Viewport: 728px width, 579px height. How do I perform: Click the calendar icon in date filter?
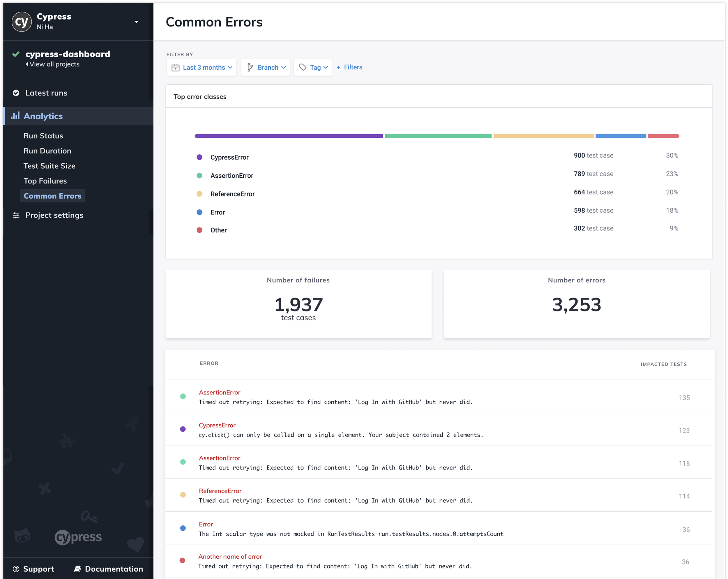(x=176, y=68)
